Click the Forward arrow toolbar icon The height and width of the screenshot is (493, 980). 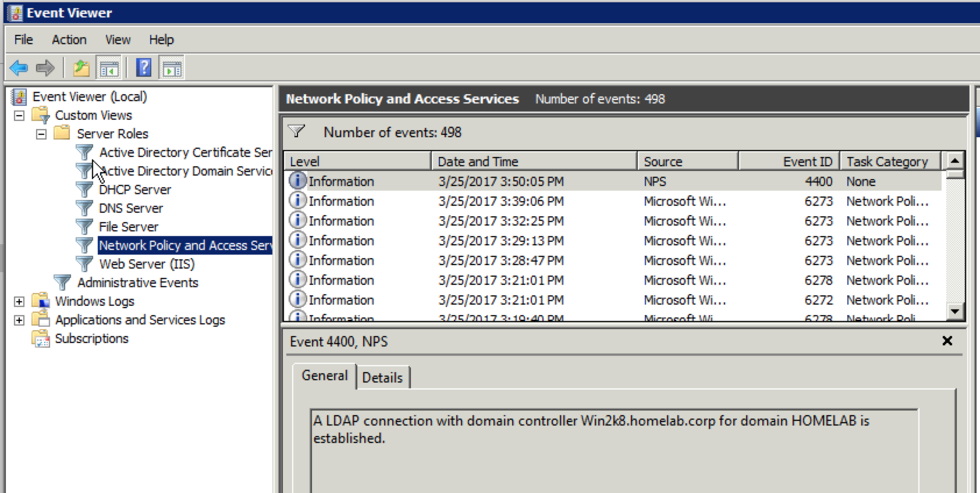(45, 68)
